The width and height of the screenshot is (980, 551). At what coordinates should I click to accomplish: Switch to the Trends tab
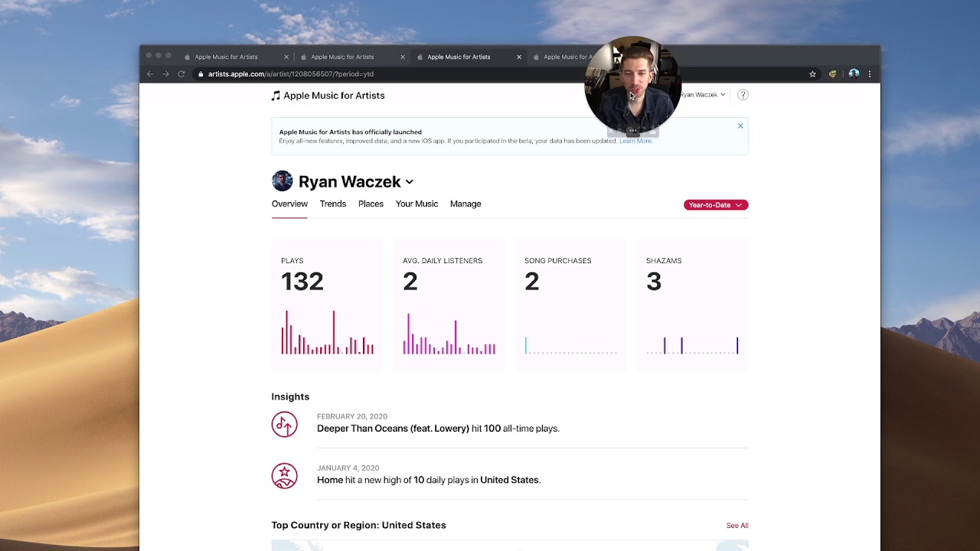tap(333, 204)
